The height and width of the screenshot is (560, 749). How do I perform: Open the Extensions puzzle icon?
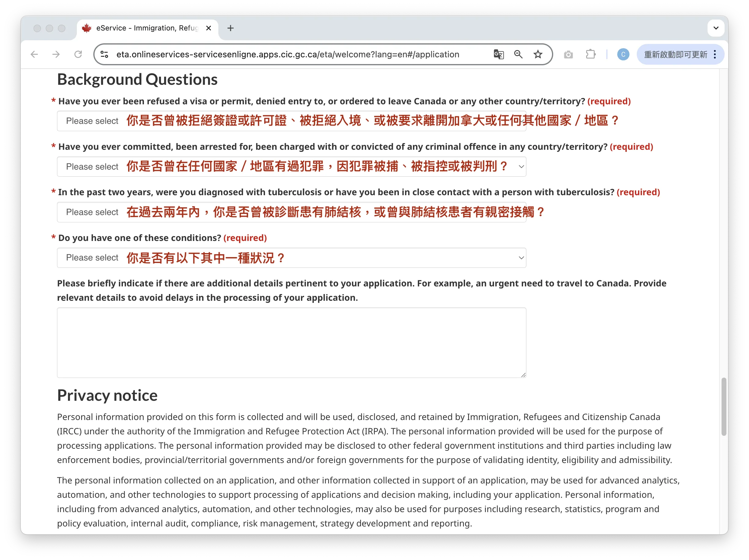click(590, 55)
